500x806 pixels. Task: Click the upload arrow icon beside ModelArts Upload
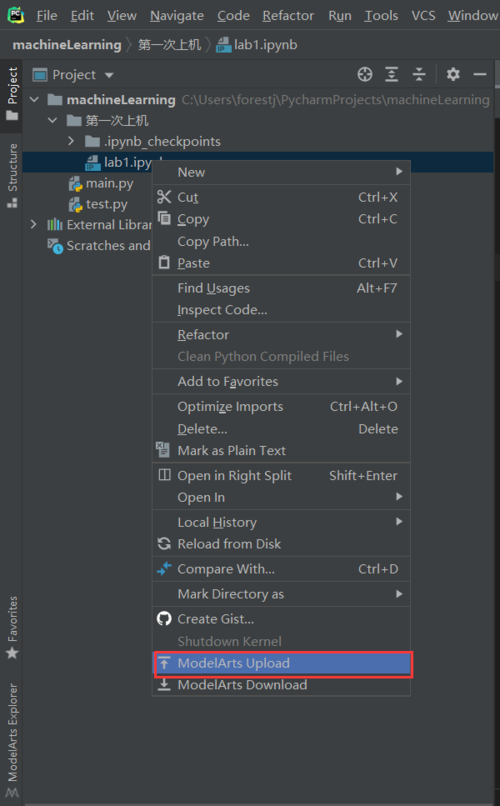point(164,663)
